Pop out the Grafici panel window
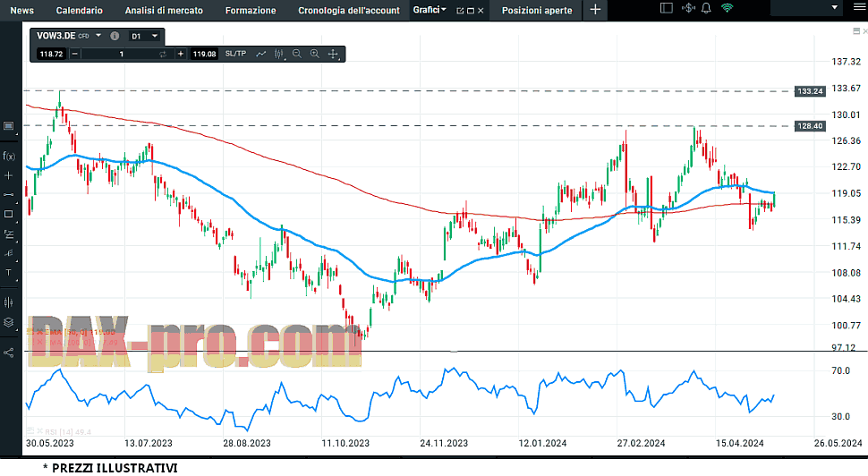 point(460,11)
